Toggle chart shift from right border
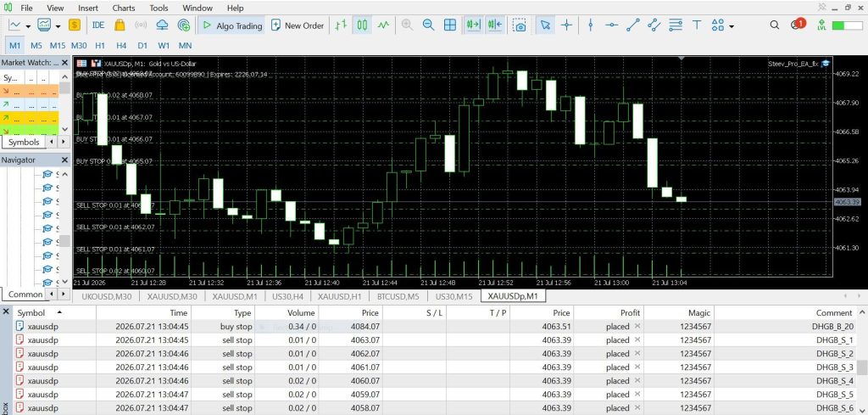This screenshot has height=415, width=868. point(494,25)
